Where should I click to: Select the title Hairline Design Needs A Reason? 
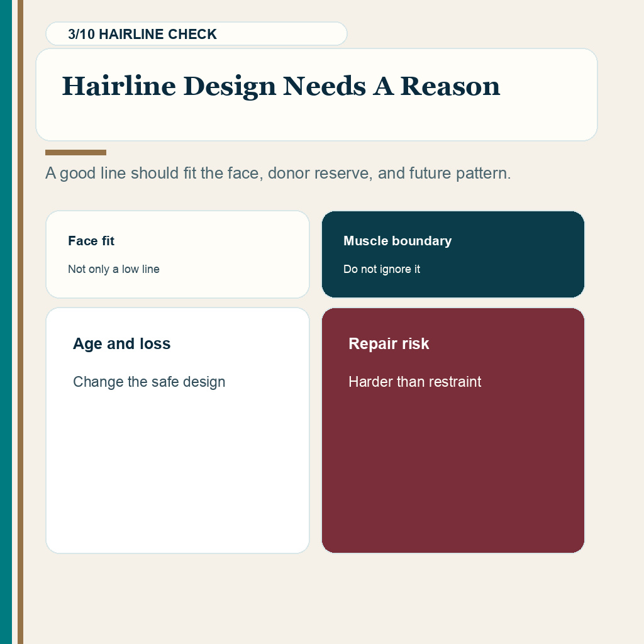[x=281, y=86]
